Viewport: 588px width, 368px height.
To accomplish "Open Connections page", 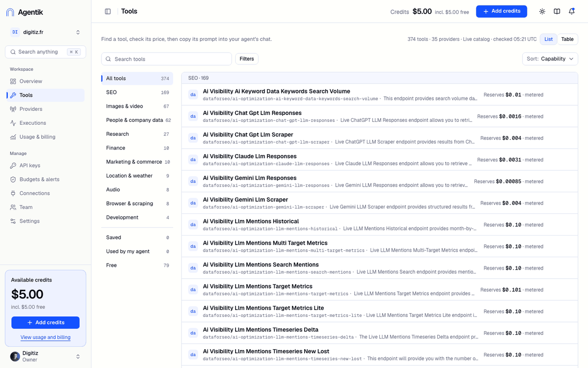I will coord(45,193).
